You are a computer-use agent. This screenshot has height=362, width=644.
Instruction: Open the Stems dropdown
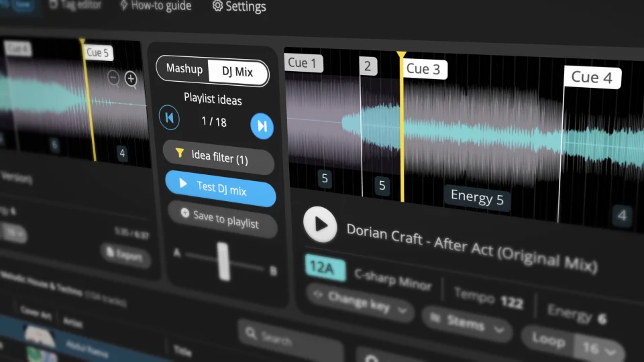point(467,323)
